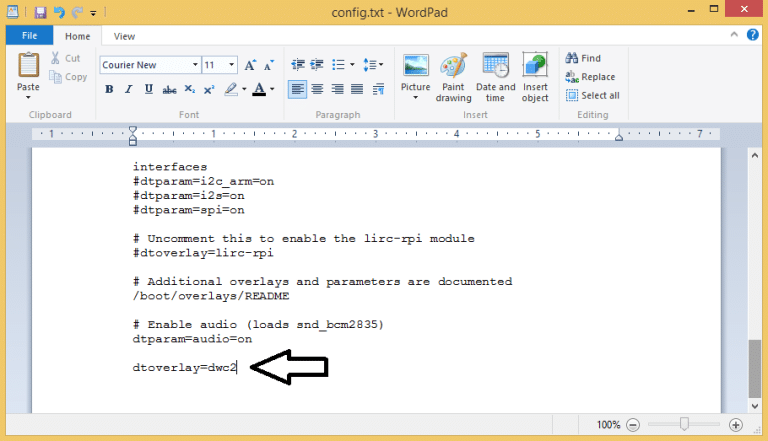
Task: Click the Copy button
Action: point(68,77)
